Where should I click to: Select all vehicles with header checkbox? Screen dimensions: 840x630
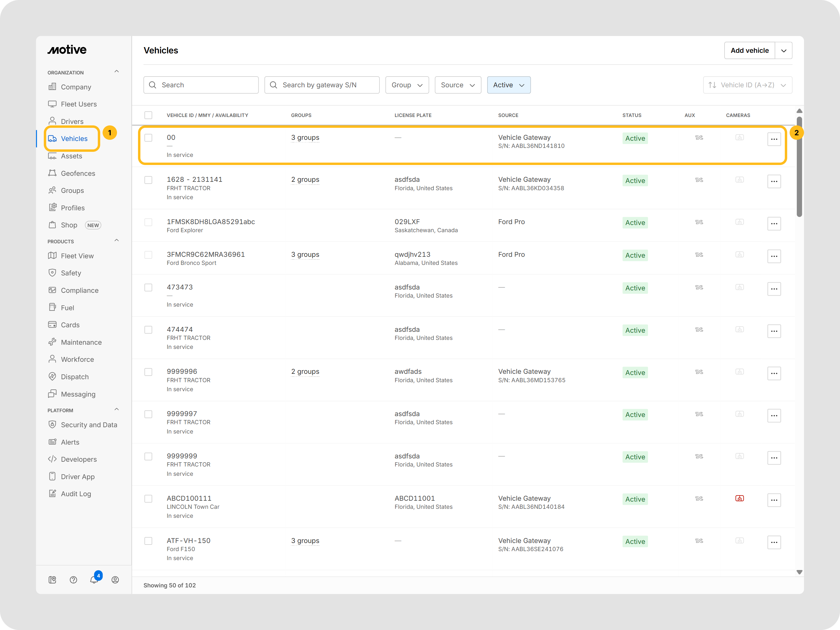tap(148, 115)
